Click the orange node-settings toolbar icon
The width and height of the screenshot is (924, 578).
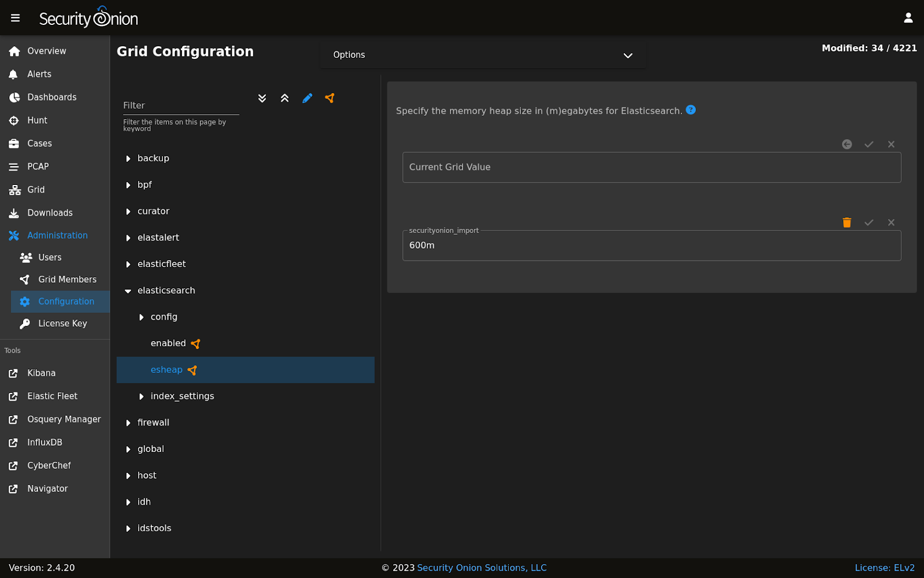pos(330,98)
